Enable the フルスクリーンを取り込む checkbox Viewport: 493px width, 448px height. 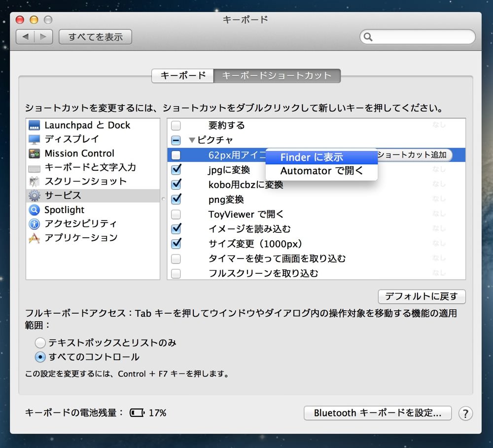click(176, 273)
